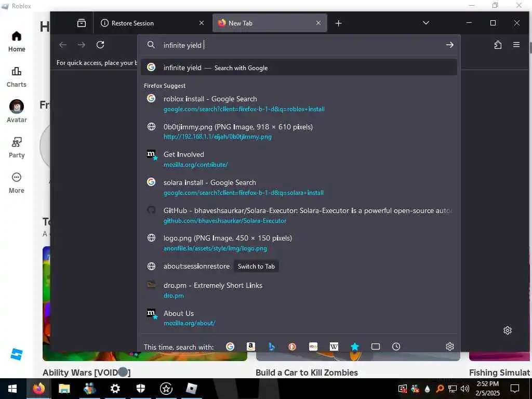The height and width of the screenshot is (399, 532).
Task: Click Firefox icon in the taskbar
Action: tap(38, 389)
